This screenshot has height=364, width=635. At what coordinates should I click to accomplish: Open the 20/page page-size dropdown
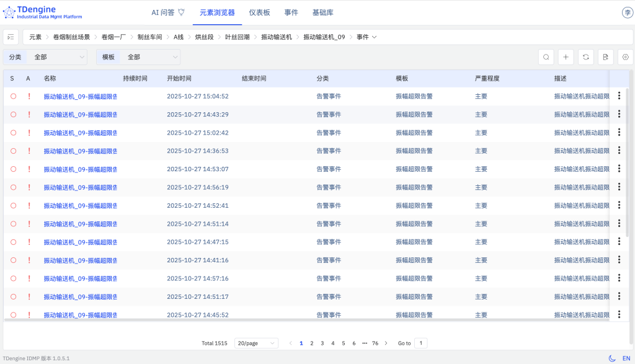pyautogui.click(x=255, y=343)
